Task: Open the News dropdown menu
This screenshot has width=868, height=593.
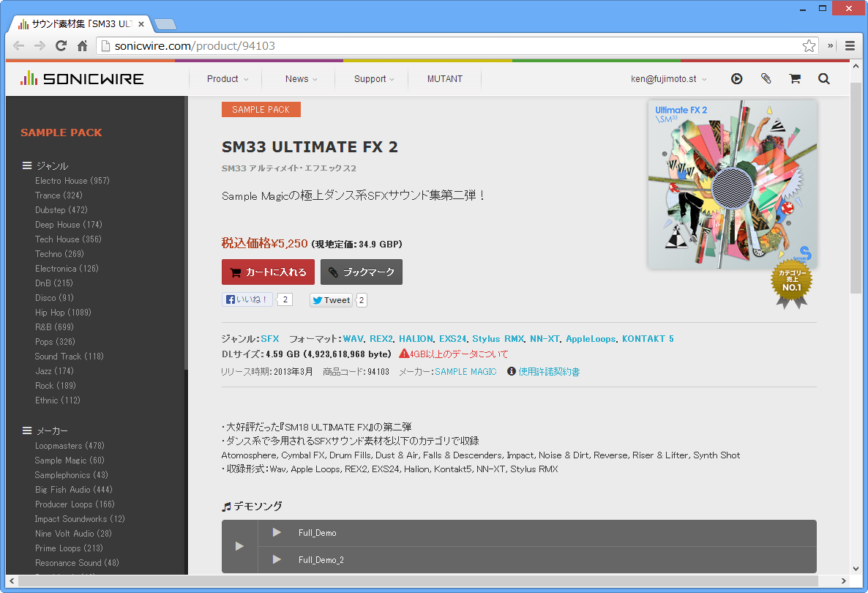Action: [x=301, y=78]
